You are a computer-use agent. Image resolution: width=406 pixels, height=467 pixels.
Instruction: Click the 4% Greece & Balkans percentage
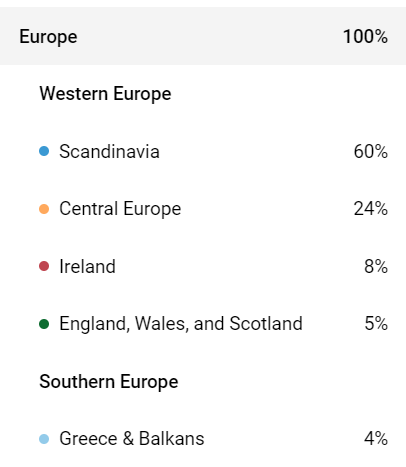[x=376, y=438]
